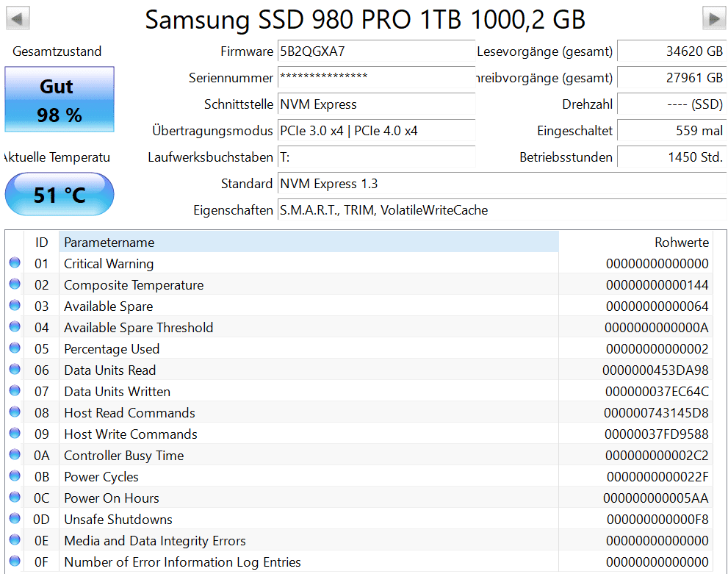728x574 pixels.
Task: Select Media and Data Integrity Errors name
Action: [154, 542]
